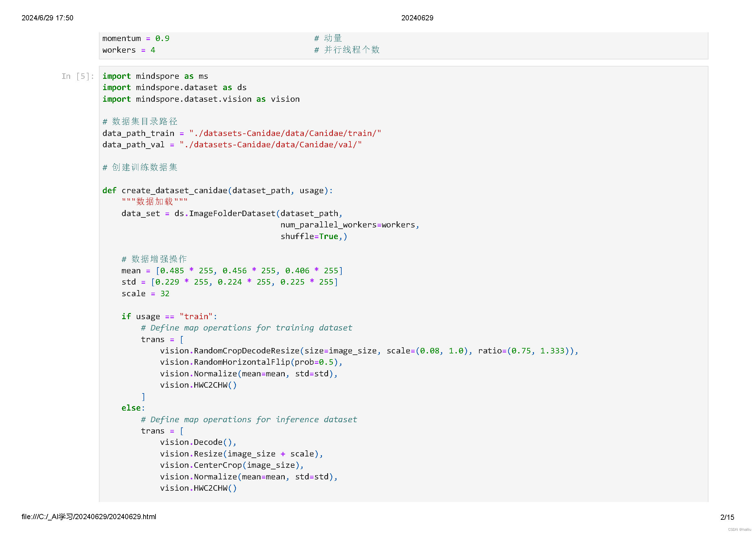Click the In [5] cell prompt

(78, 76)
